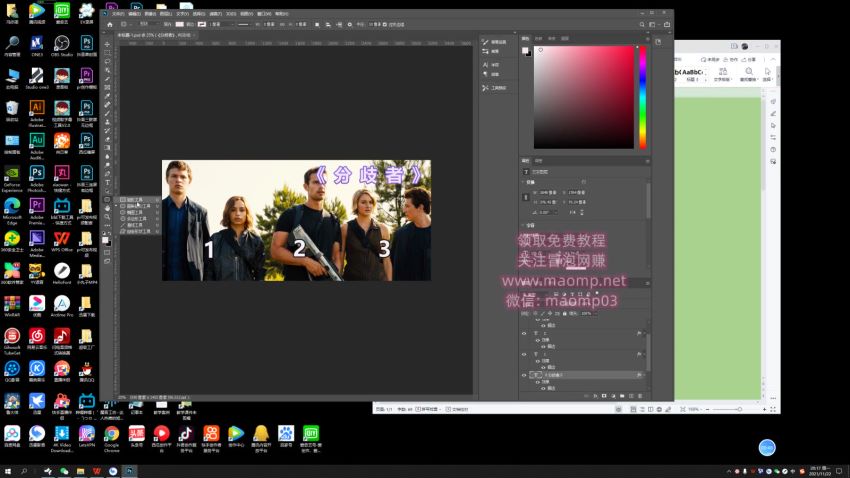Toggle lock transparent pixels in Layers panel
This screenshot has height=478, width=850.
point(535,314)
